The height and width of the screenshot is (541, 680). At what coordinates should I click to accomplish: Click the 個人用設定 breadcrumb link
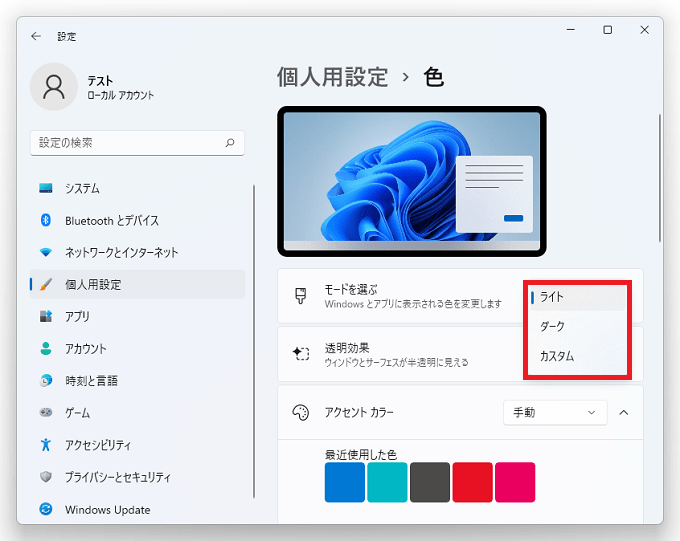[332, 78]
